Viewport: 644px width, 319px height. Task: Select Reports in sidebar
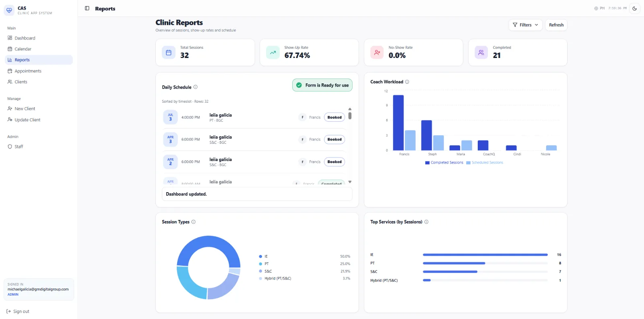tap(39, 60)
